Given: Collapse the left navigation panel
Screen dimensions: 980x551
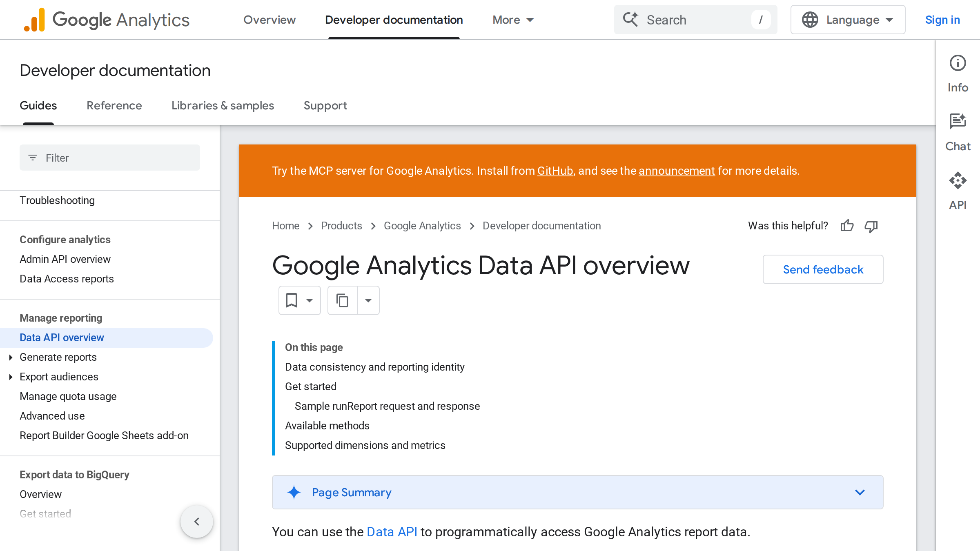Looking at the screenshot, I should (197, 522).
